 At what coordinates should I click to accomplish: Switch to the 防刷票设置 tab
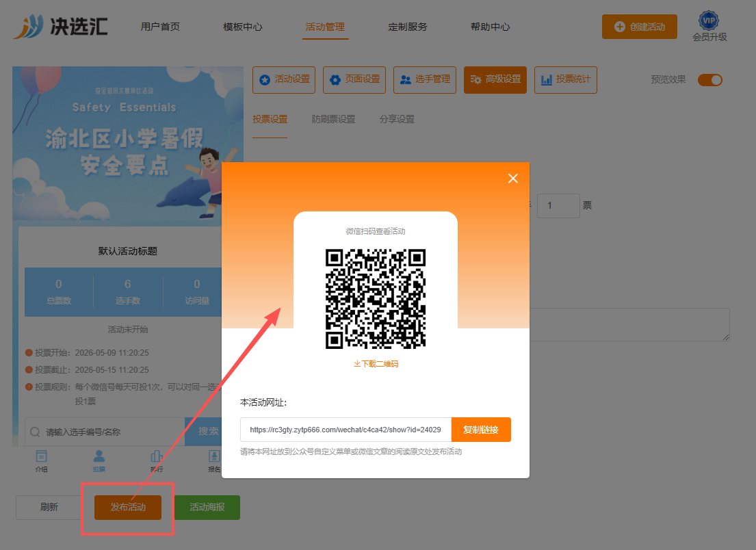coord(333,119)
